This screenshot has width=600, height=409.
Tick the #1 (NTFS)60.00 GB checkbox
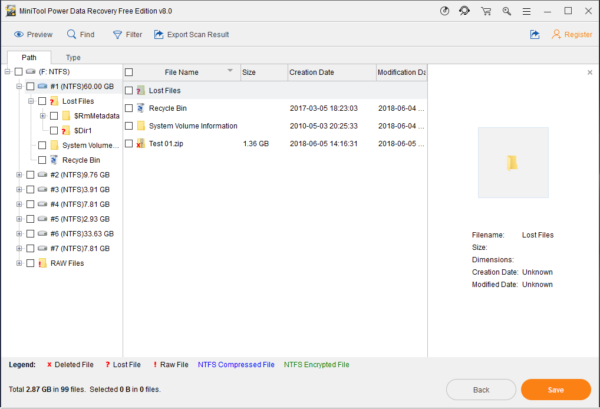[30, 86]
